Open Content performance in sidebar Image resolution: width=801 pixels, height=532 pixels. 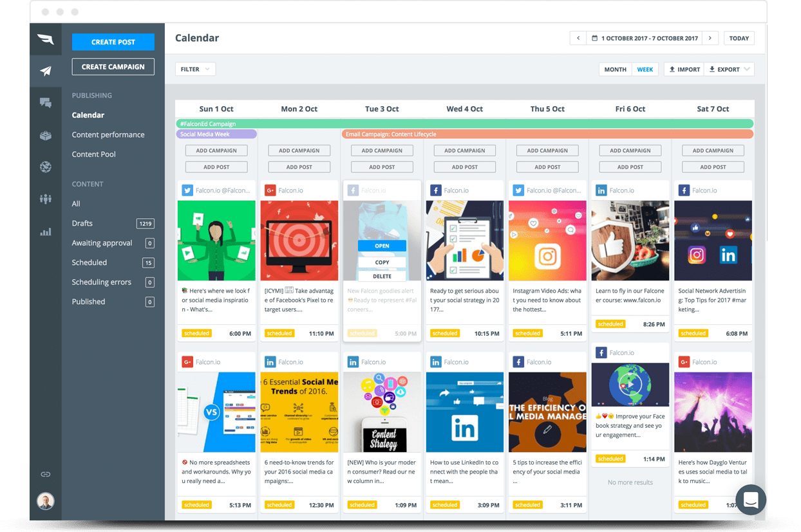point(108,134)
